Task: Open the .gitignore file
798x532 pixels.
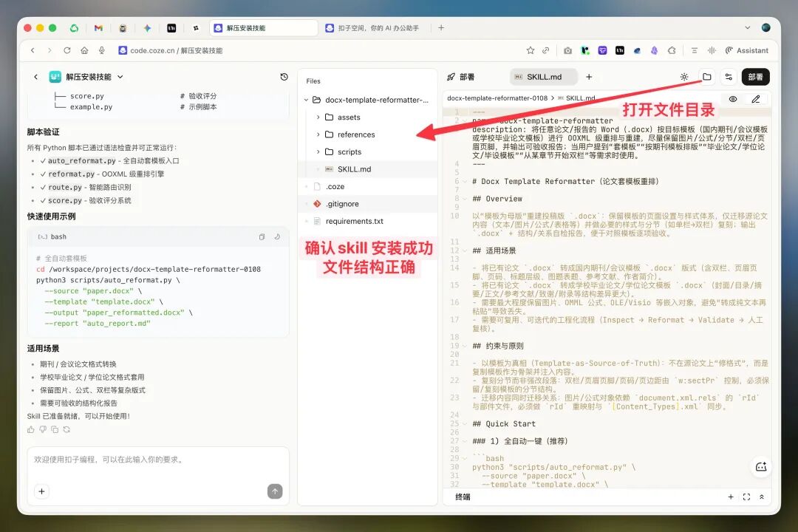Action: pos(367,204)
